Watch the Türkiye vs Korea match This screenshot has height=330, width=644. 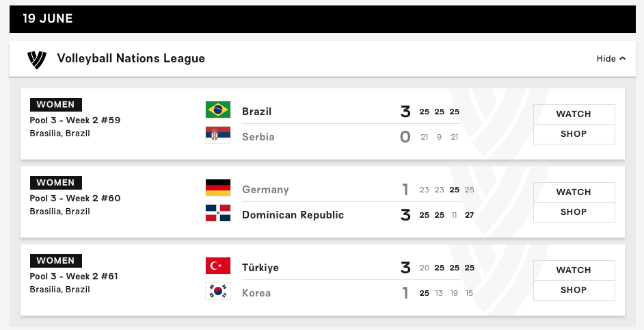pos(574,270)
